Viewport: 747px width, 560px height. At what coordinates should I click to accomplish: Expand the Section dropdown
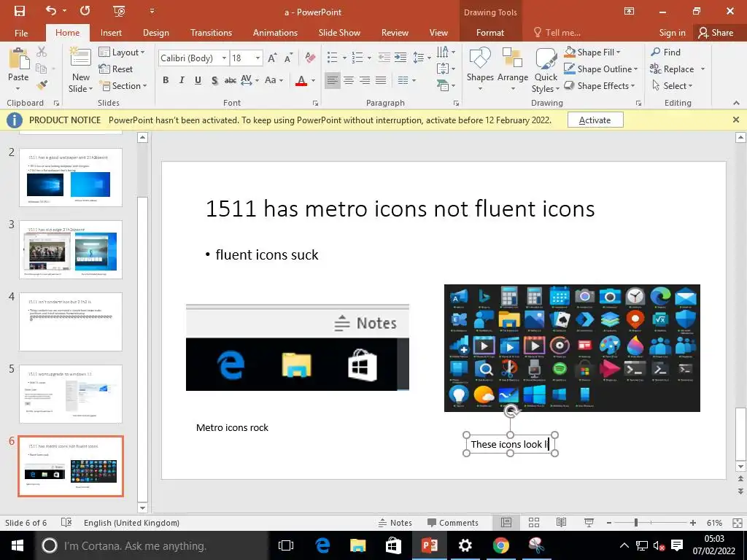coord(123,86)
